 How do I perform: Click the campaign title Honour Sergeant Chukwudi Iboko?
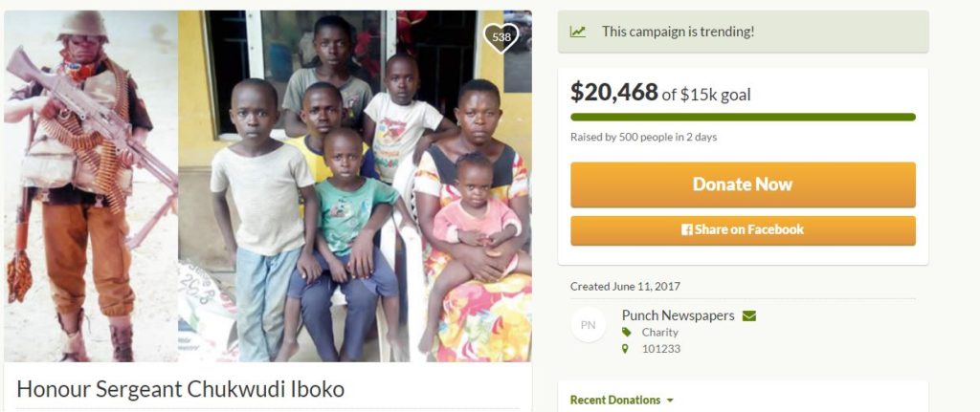[x=180, y=390]
